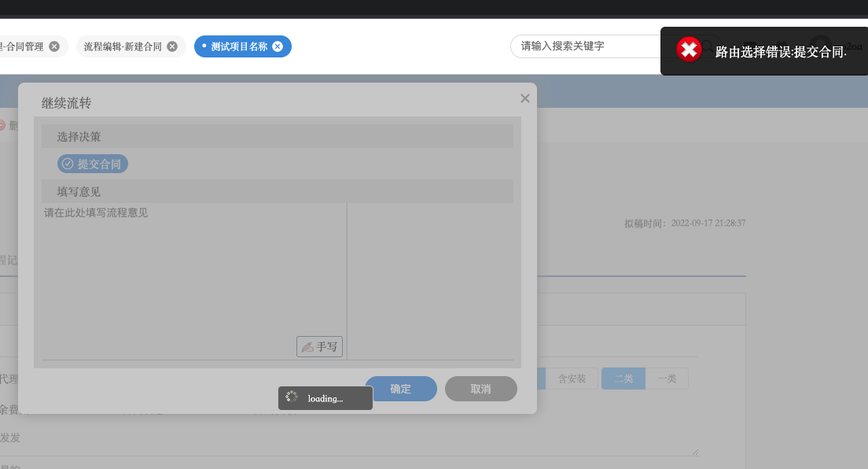This screenshot has width=868, height=469.
Task: Click the 选择决策 section header
Action: click(x=278, y=136)
